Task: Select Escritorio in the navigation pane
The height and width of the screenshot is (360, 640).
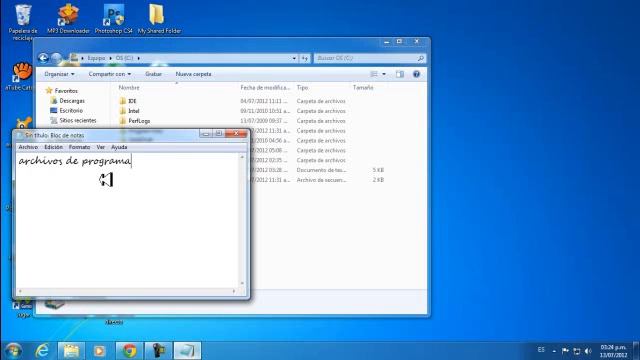Action: (71, 111)
